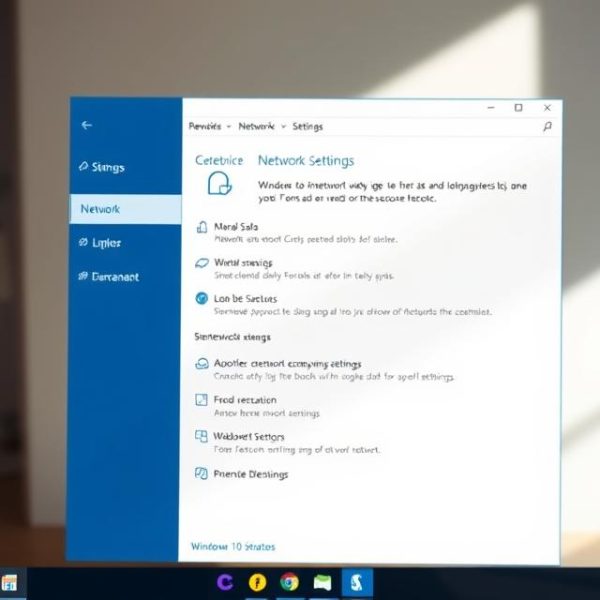Open the search magnifier icon
Screen dimensions: 600x600
tap(547, 126)
